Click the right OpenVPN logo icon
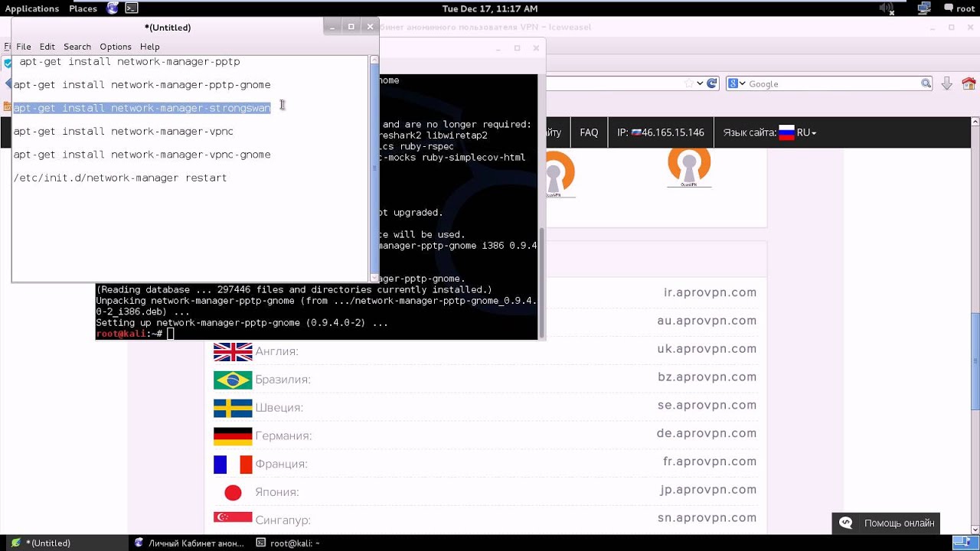980x551 pixels. pyautogui.click(x=689, y=167)
